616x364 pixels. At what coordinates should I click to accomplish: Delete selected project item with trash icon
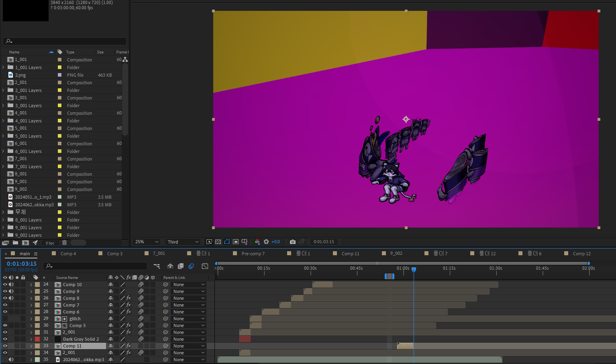point(64,243)
